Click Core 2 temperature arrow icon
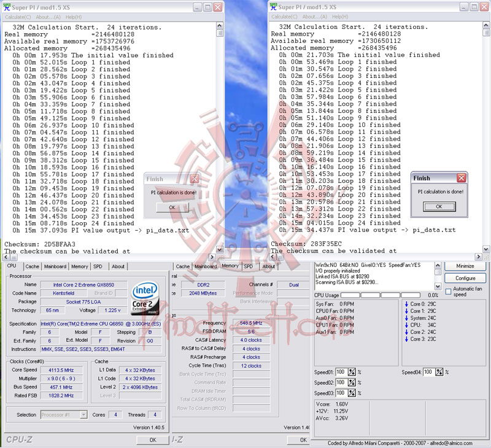 406,332
